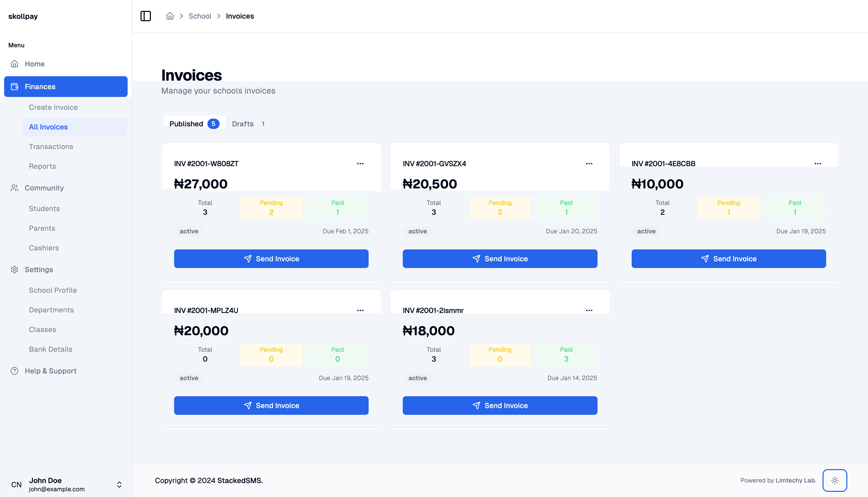Click the Pending 0 box on INV #2001-MPLZ4U
Screen dimensions: 868x497
click(x=271, y=355)
